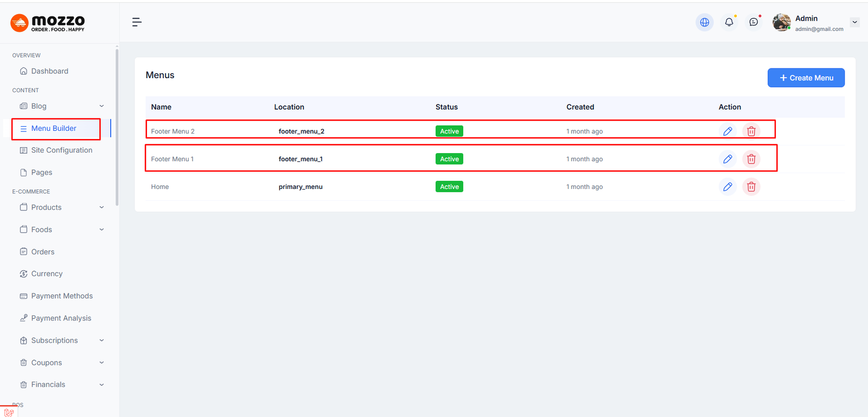The image size is (868, 417).
Task: Click the sidebar vertical scrollbar
Action: click(117, 126)
